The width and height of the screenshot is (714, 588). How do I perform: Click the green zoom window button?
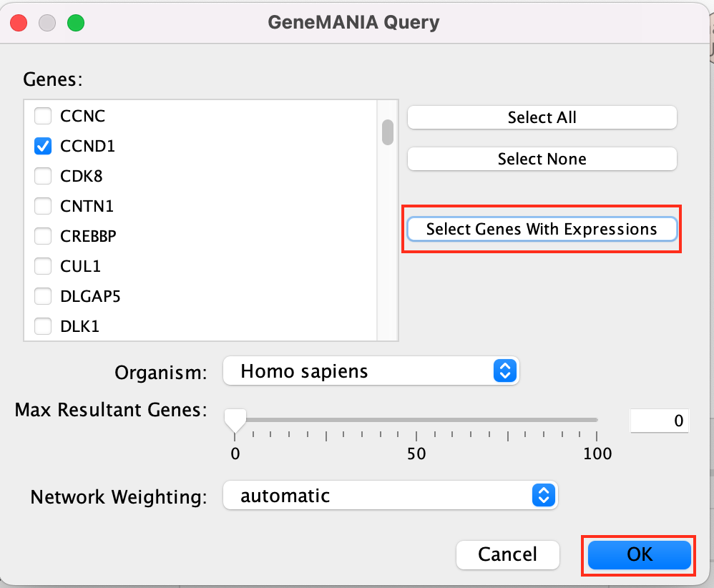[75, 22]
